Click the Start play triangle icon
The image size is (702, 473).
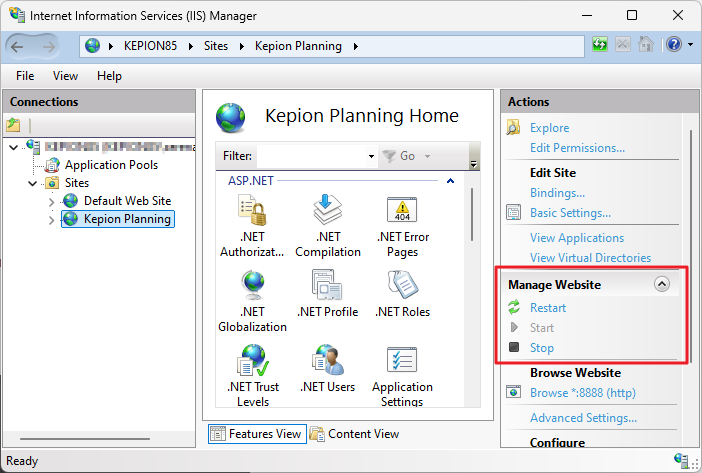[514, 327]
